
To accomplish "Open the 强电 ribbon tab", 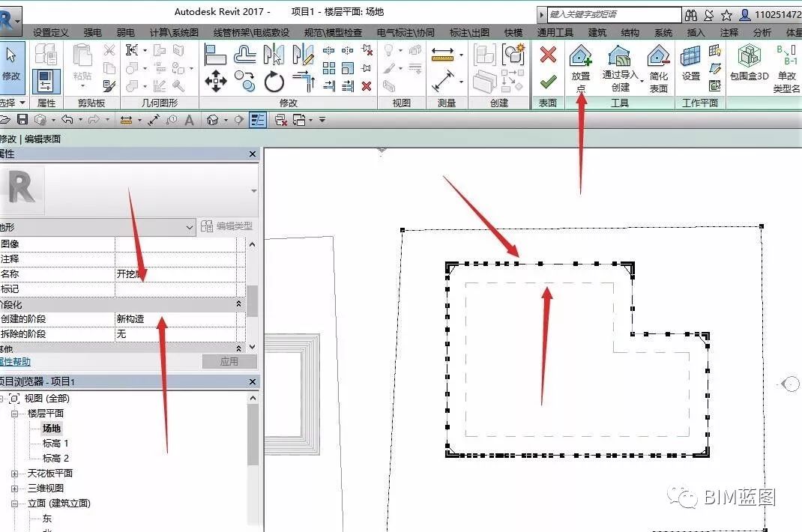I will coord(93,33).
